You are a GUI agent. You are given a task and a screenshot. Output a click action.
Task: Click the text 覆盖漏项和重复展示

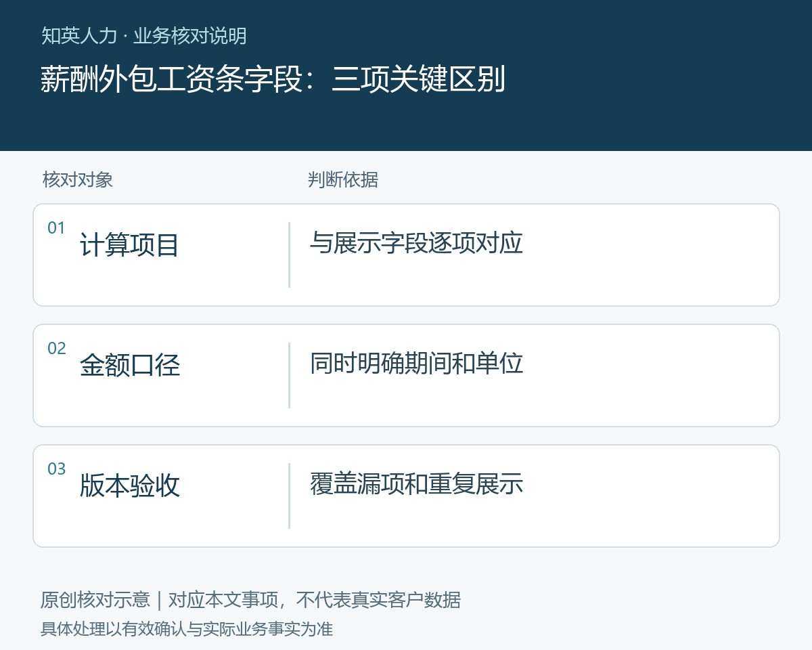pyautogui.click(x=416, y=483)
